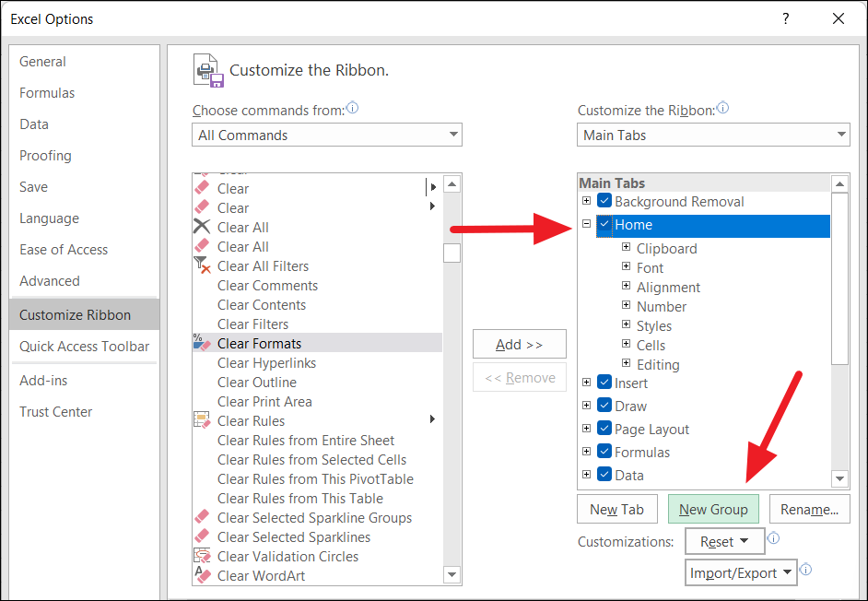Uncheck the Page Layout tab checkbox

click(x=604, y=429)
